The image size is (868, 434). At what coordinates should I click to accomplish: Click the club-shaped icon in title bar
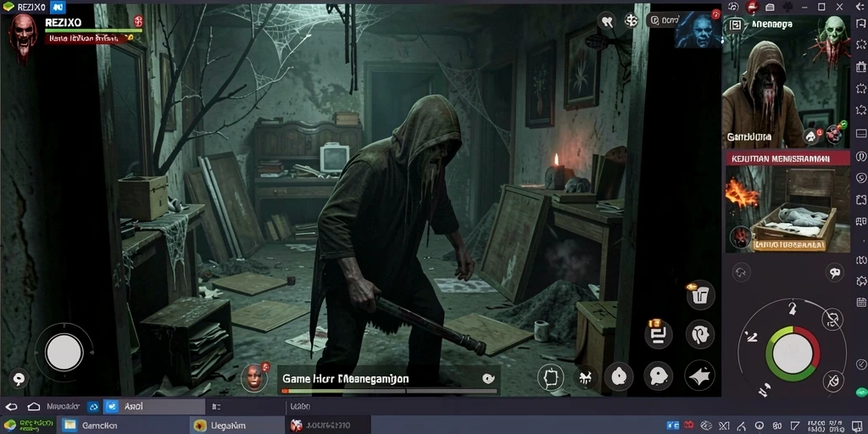(x=787, y=7)
